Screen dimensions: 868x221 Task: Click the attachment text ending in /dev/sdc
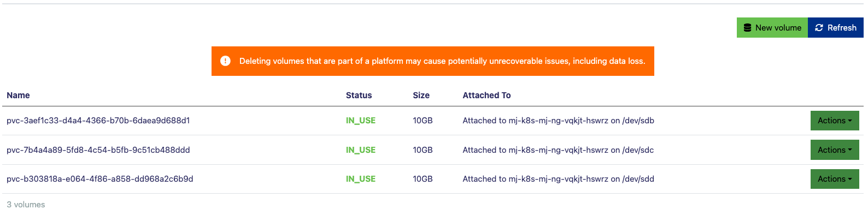click(558, 150)
